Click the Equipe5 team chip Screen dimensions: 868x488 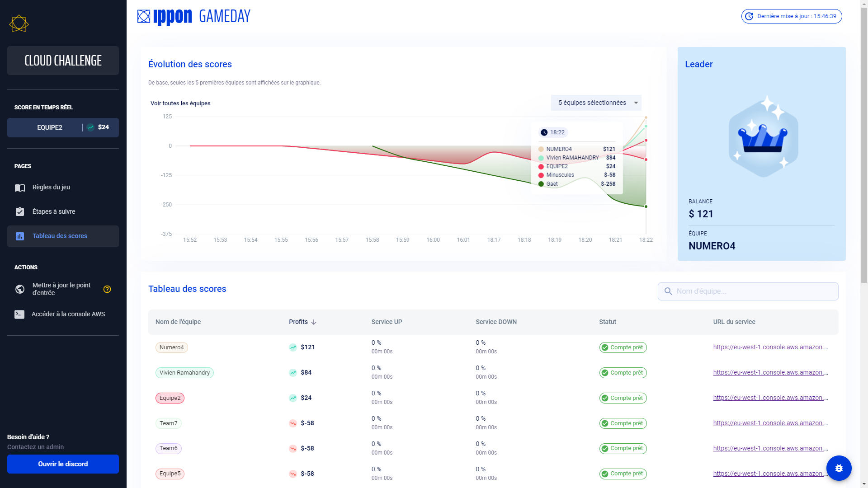170,474
